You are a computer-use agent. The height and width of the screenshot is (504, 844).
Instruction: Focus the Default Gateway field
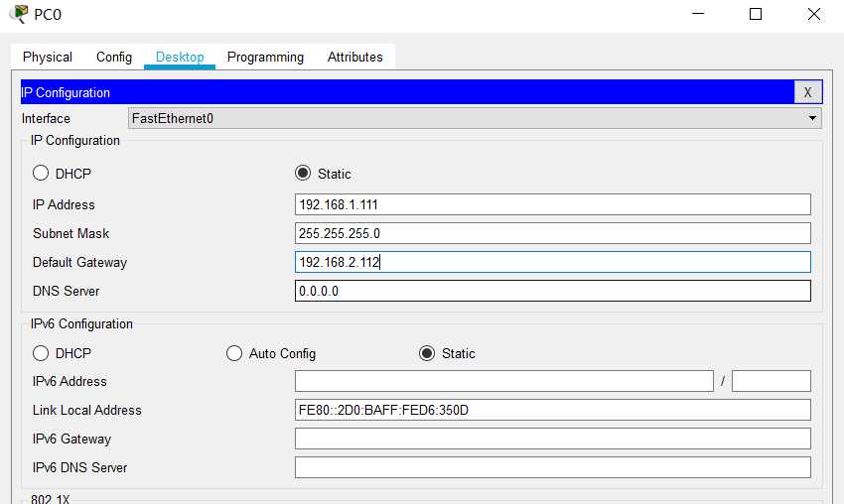pos(553,262)
